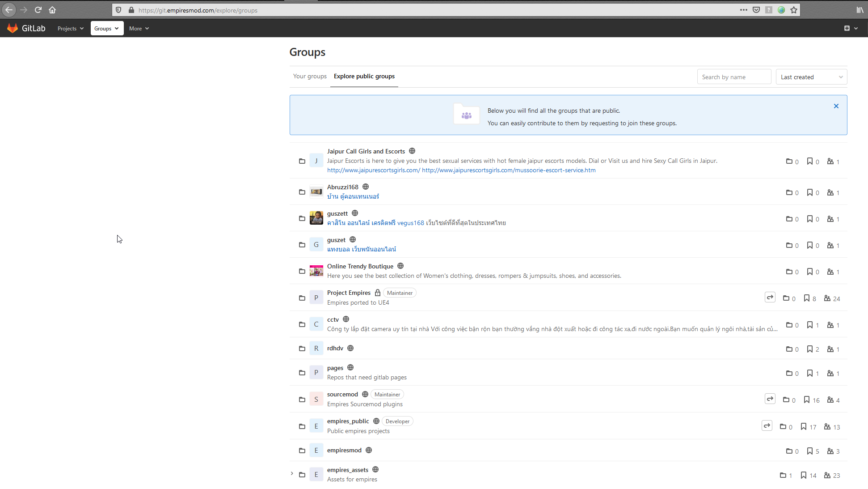The height and width of the screenshot is (489, 868).
Task: Click the Online Trendy Boutique avatar
Action: click(316, 271)
